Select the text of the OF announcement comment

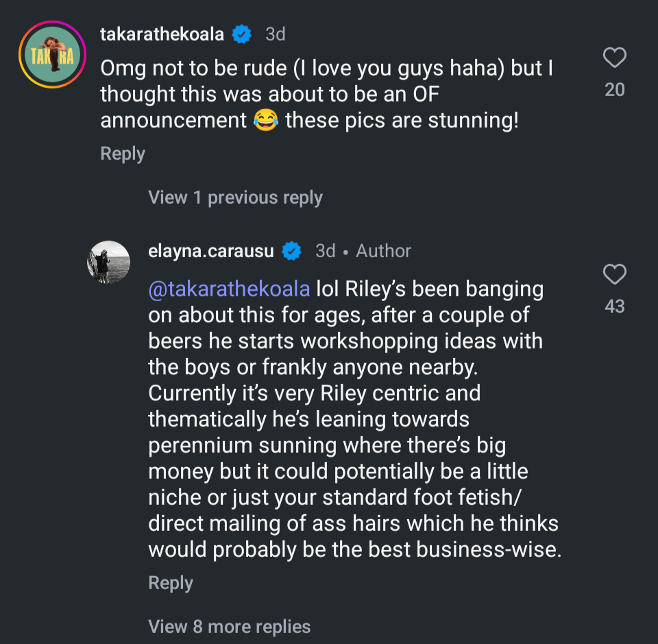tap(308, 95)
